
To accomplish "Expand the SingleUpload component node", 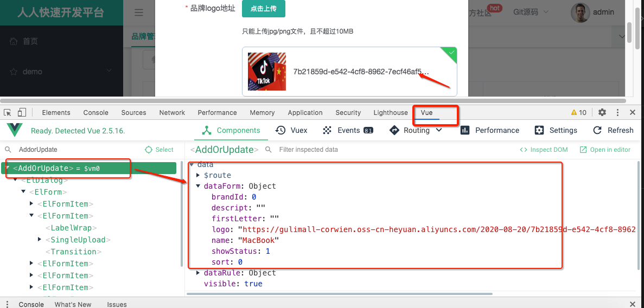I will pos(40,240).
